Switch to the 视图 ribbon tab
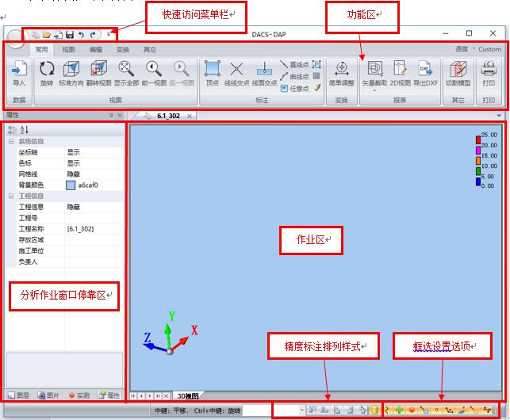 (x=69, y=49)
